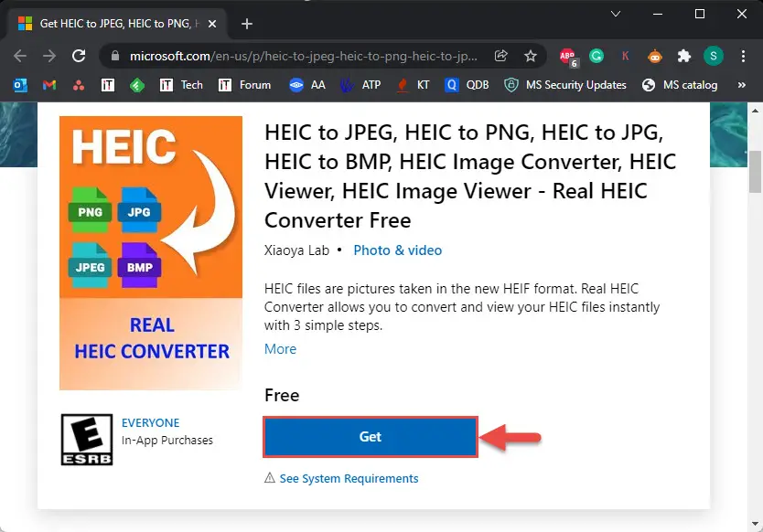
Task: Click the scrollbar down arrow
Action: click(755, 524)
